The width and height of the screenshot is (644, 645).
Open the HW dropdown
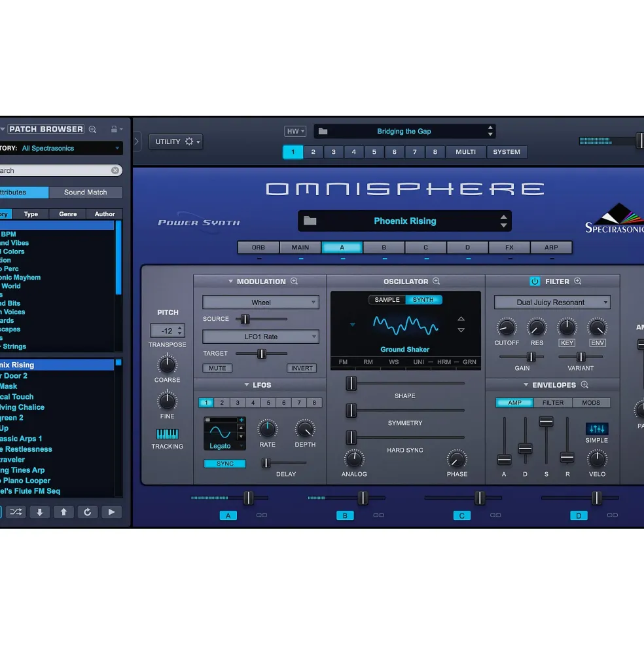(x=295, y=131)
